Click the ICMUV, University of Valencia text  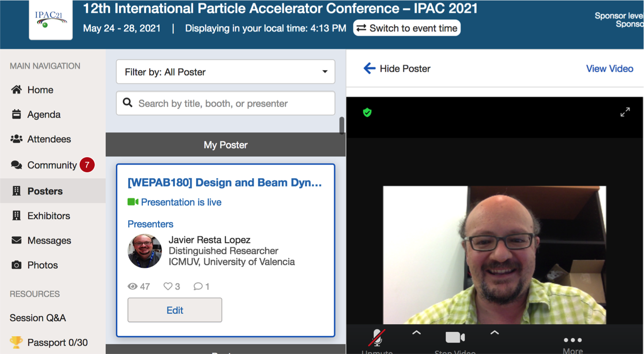[x=231, y=262]
